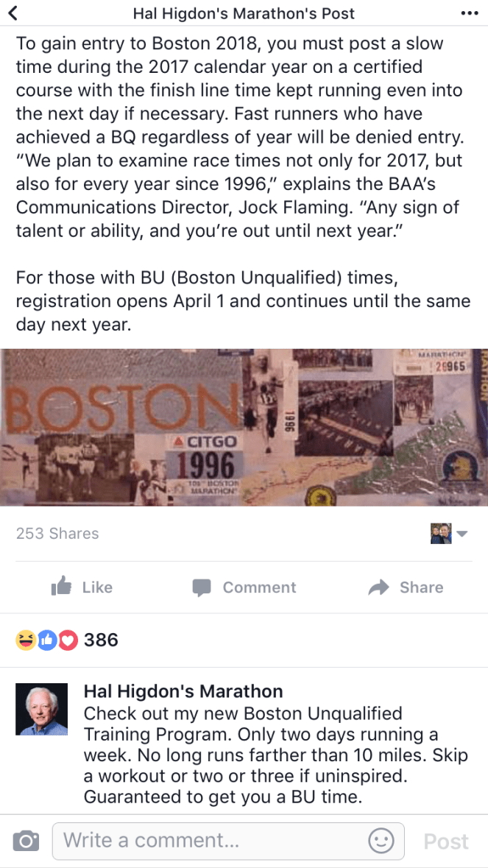Screen dimensions: 488x868
Task: Open the camera icon to attach photo
Action: point(26,842)
